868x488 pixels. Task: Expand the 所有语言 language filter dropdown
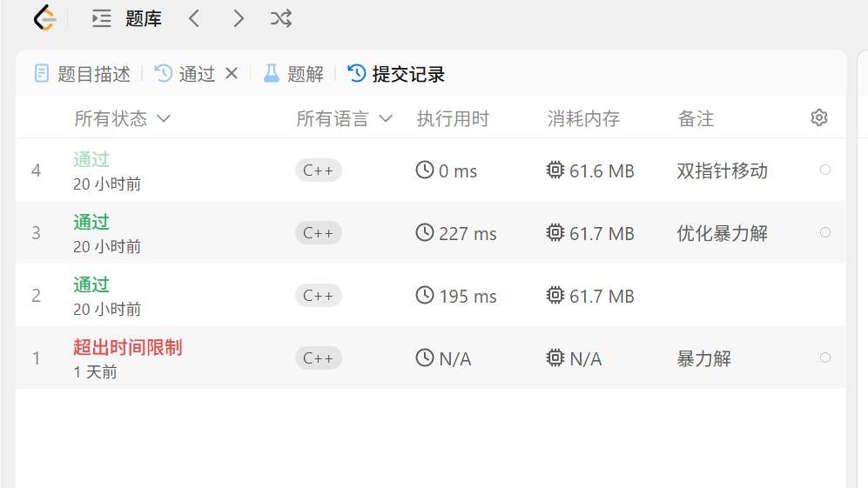click(344, 118)
